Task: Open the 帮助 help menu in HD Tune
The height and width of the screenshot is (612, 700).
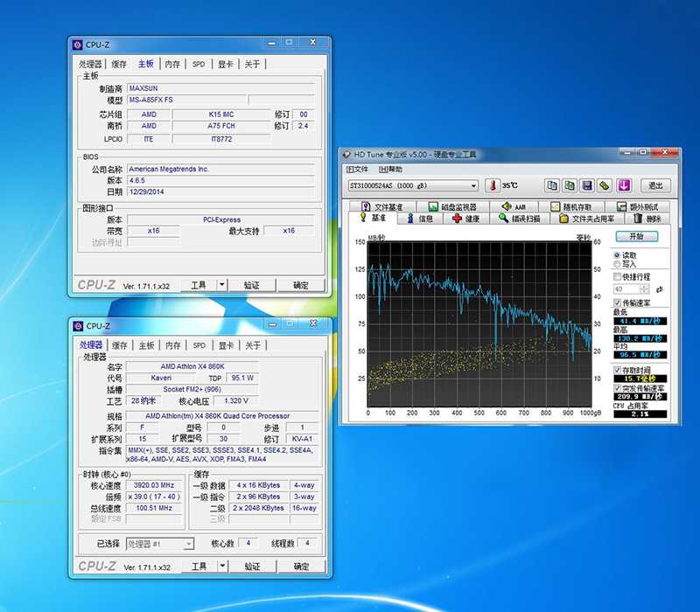Action: tap(390, 170)
